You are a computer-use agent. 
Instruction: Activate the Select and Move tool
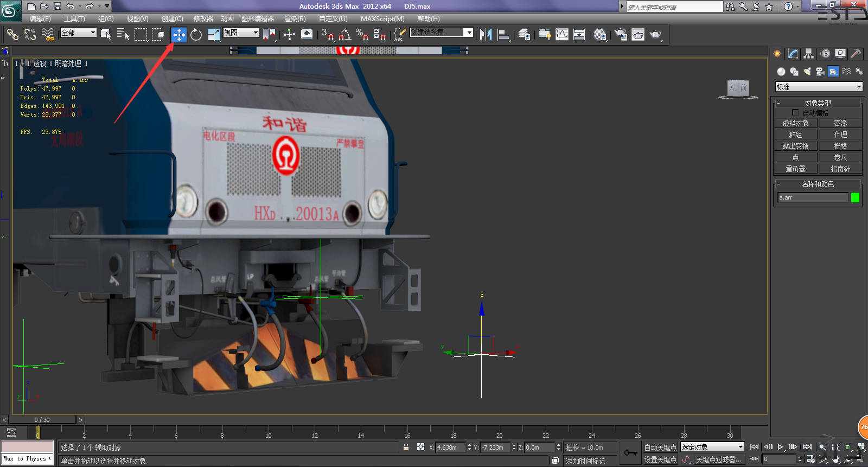pos(179,35)
